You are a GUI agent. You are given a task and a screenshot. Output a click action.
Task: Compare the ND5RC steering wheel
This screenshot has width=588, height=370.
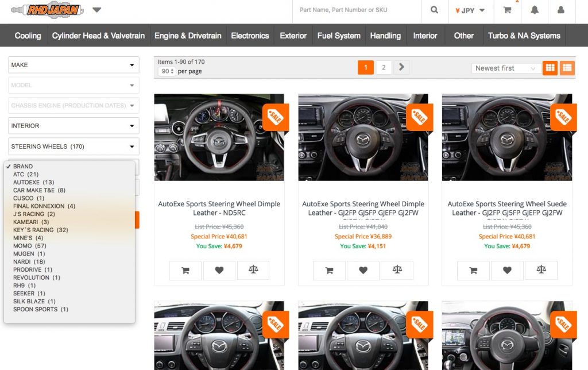253,270
